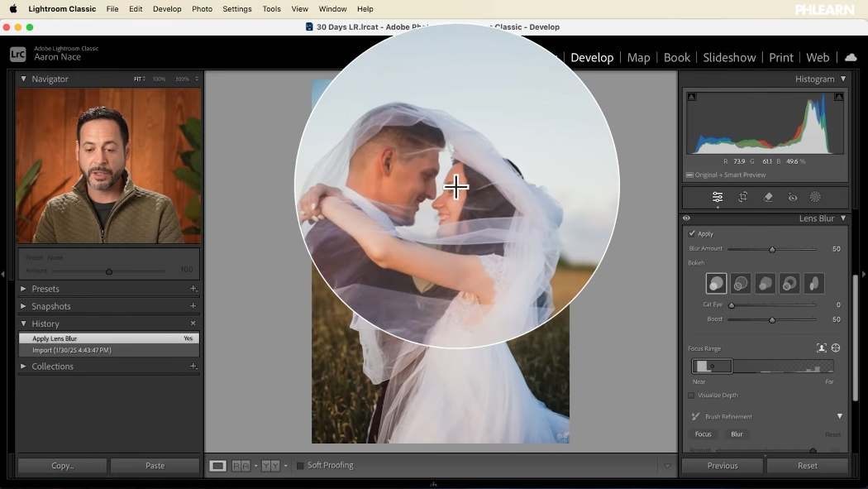
Task: Open the Tools menu
Action: pos(271,9)
